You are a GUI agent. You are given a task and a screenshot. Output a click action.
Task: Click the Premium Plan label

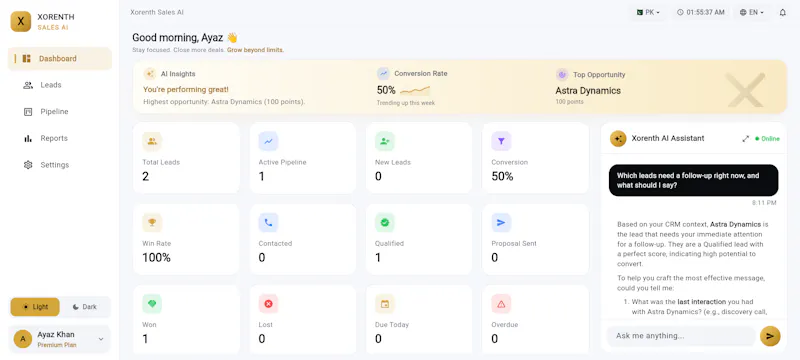tap(57, 345)
